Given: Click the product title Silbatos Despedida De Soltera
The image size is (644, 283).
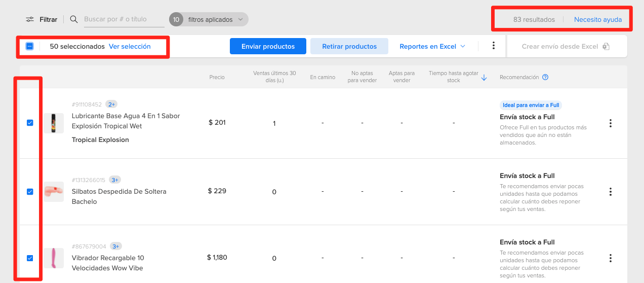Looking at the screenshot, I should 119,196.
